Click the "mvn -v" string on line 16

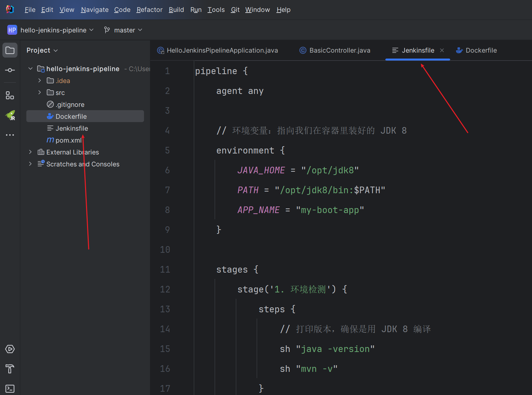(x=317, y=369)
